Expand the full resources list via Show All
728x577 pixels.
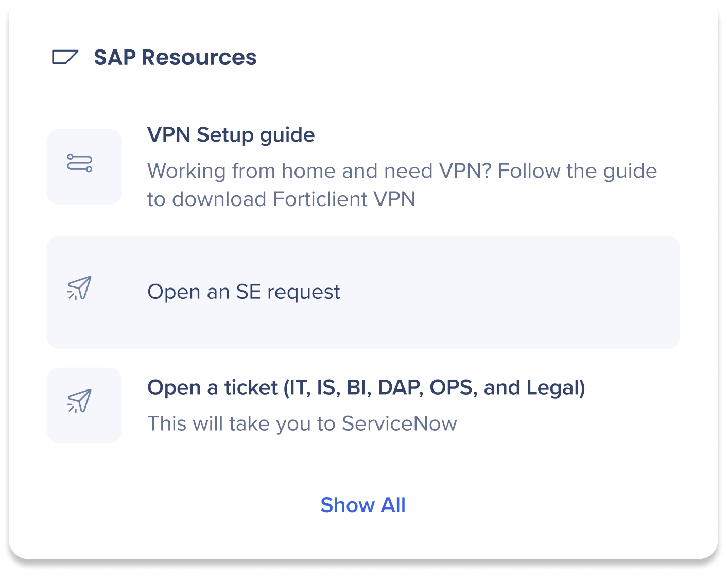point(363,505)
